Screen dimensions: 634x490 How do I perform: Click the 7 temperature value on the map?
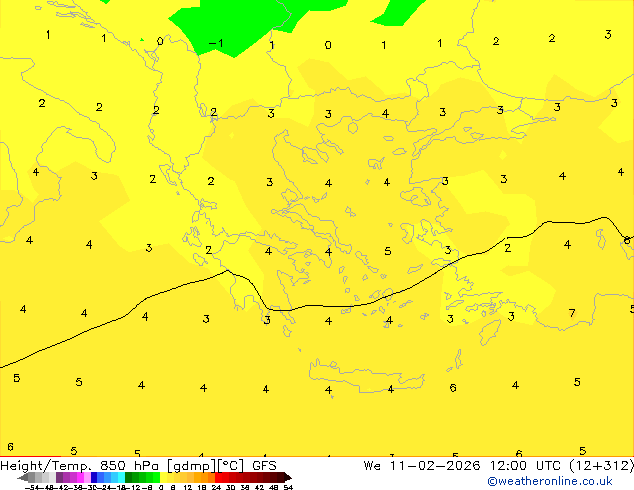click(x=572, y=313)
